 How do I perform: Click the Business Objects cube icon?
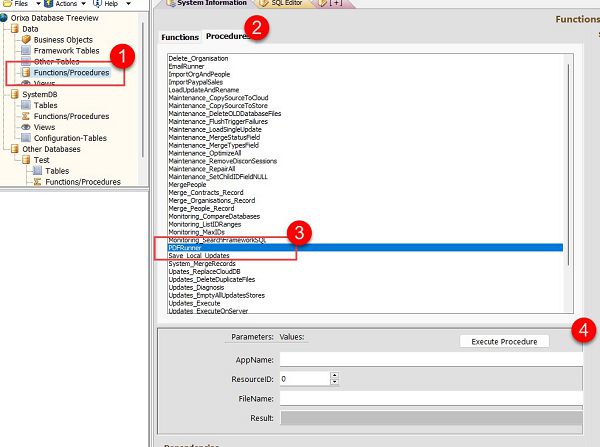(x=27, y=40)
